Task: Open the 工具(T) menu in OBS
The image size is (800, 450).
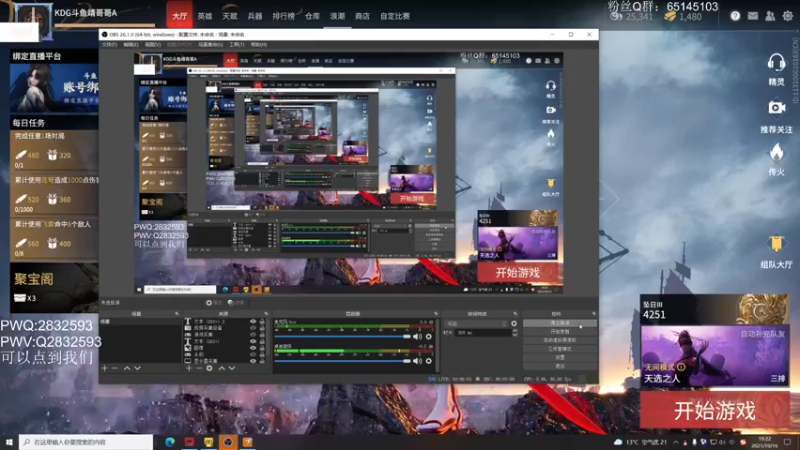Action: coord(236,45)
